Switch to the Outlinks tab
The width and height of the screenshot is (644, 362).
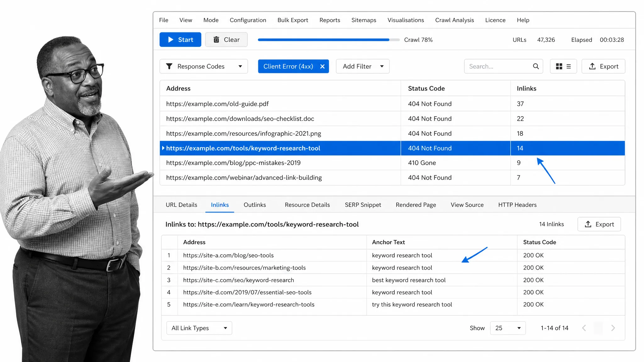pos(255,205)
